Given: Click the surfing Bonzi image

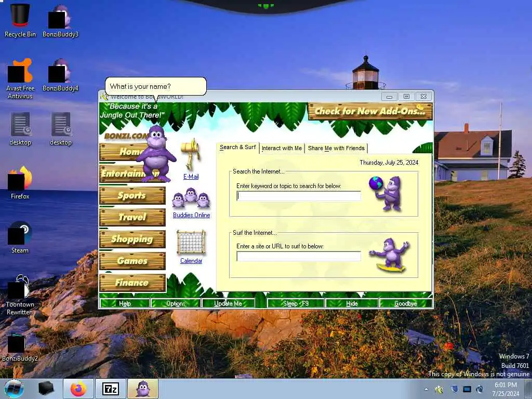Looking at the screenshot, I should (x=390, y=255).
